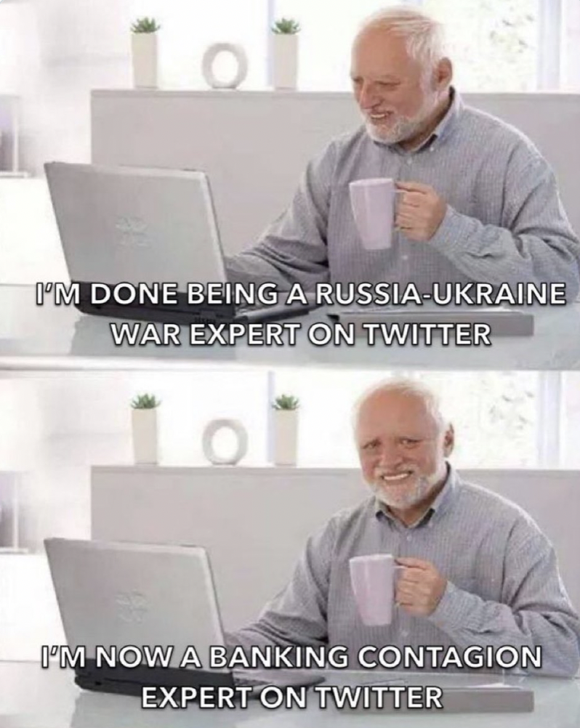Select the right potted plant in top panel
Image resolution: width=580 pixels, height=728 pixels.
click(285, 52)
